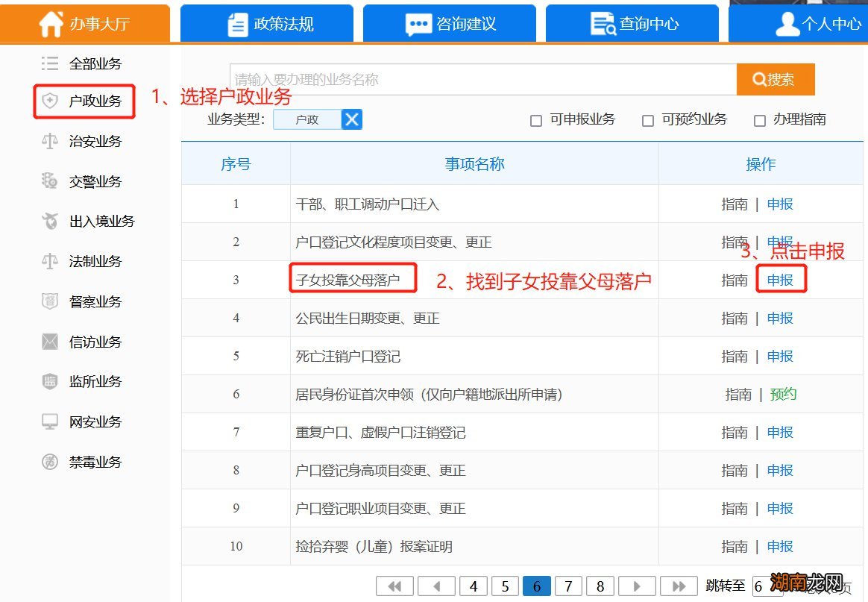868x602 pixels.
Task: Open the 个人中心 tab
Action: pos(814,23)
